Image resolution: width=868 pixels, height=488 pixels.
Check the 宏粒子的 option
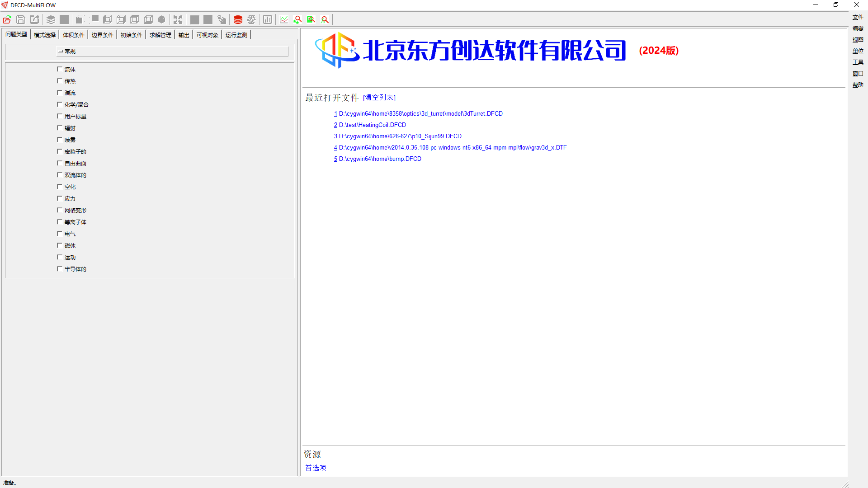(60, 151)
